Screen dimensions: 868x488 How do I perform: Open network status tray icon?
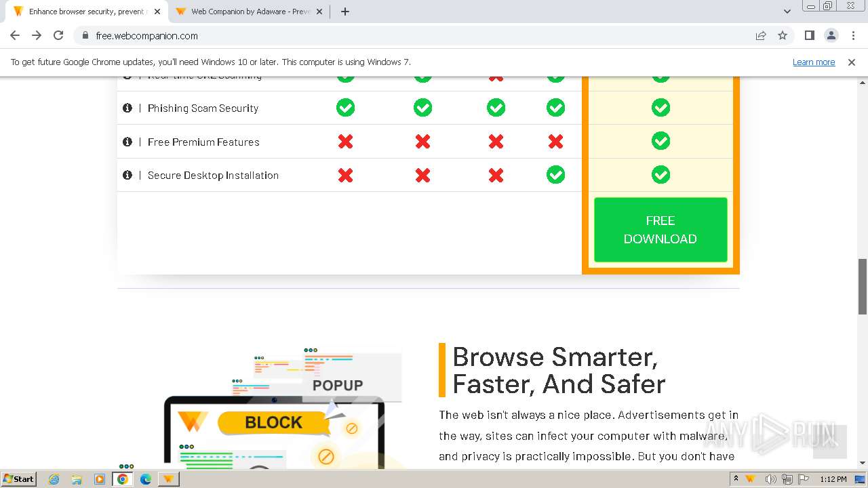tap(787, 479)
